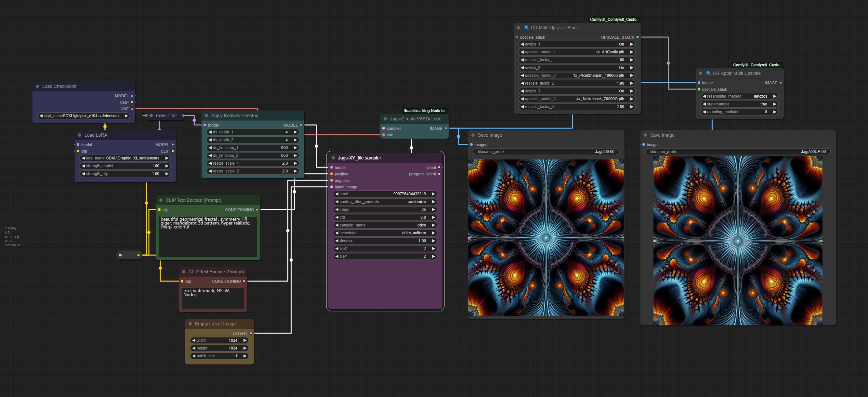Click the positive prompt text box
This screenshot has height=397, width=868.
click(x=207, y=237)
